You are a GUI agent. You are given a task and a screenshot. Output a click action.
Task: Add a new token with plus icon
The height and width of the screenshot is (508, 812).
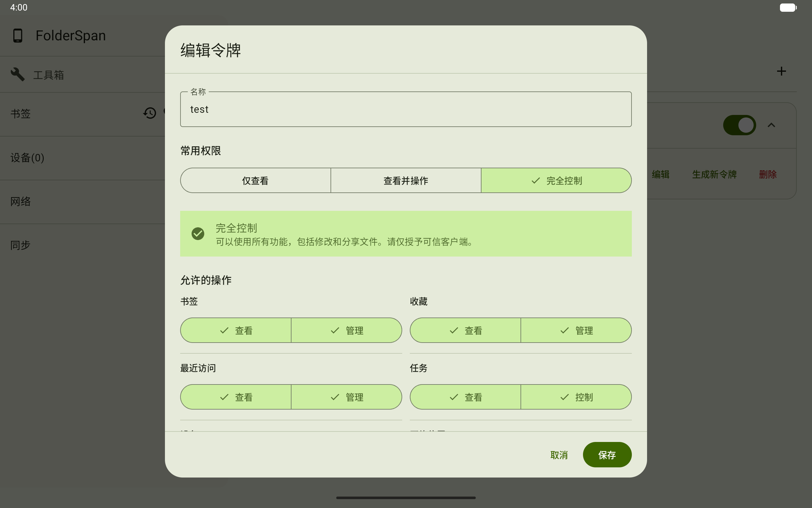tap(781, 71)
